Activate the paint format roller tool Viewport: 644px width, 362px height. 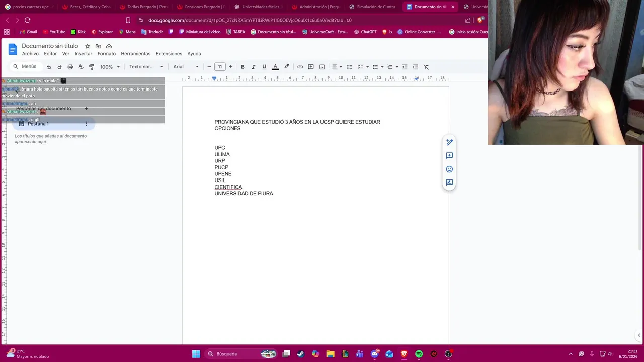[92, 67]
